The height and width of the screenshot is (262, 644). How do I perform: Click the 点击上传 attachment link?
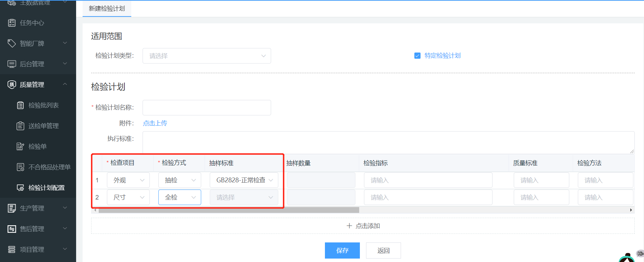click(155, 123)
